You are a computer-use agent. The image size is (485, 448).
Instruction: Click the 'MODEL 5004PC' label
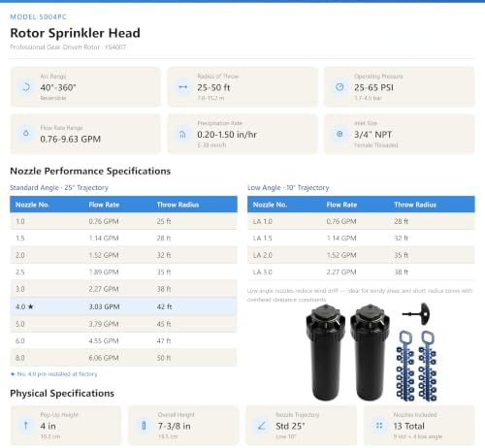click(x=38, y=16)
